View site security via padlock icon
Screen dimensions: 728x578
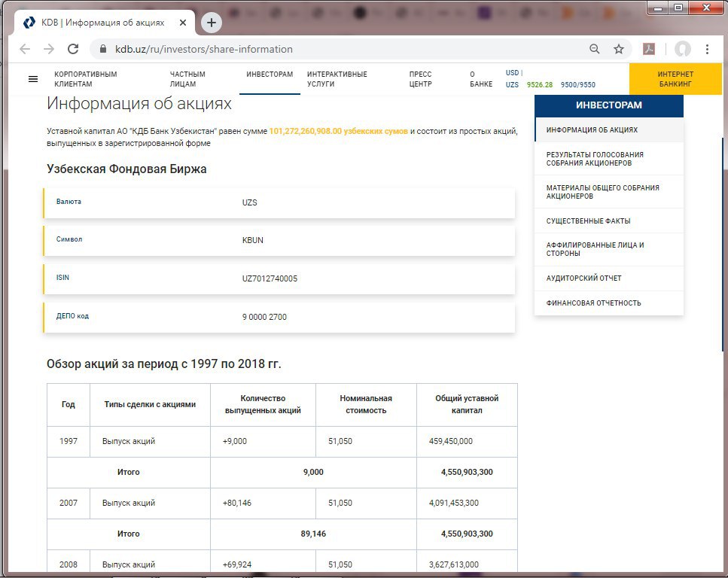pyautogui.click(x=103, y=49)
